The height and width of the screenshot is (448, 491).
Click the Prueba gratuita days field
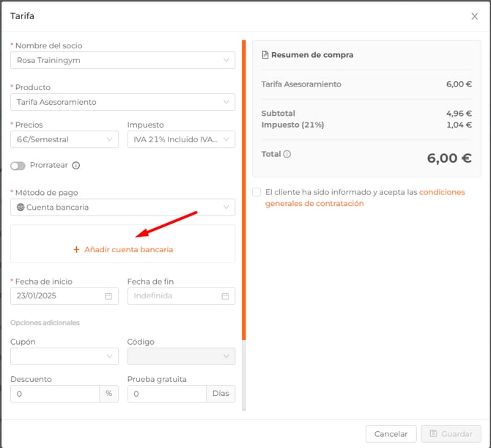pyautogui.click(x=167, y=394)
